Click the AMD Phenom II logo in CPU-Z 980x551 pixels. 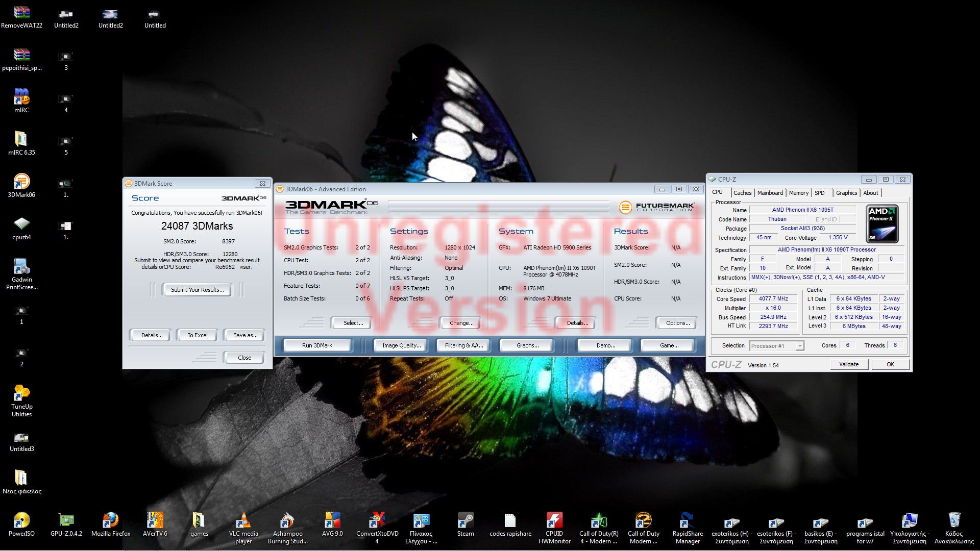(x=882, y=223)
